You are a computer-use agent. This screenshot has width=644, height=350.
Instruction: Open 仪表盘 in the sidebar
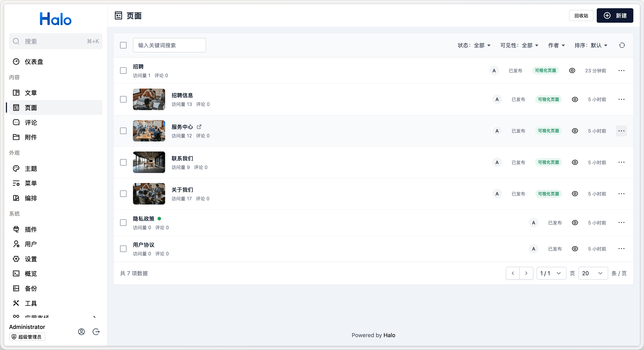pos(56,62)
